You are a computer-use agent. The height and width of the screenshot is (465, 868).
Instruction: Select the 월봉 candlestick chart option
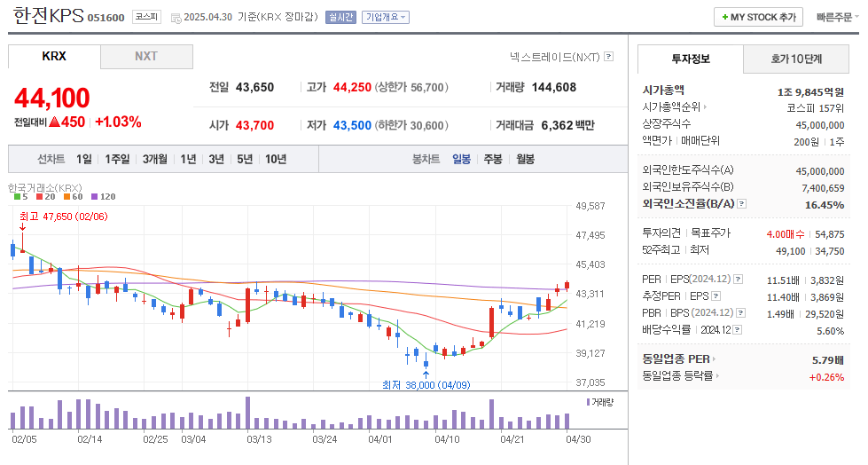pyautogui.click(x=525, y=159)
